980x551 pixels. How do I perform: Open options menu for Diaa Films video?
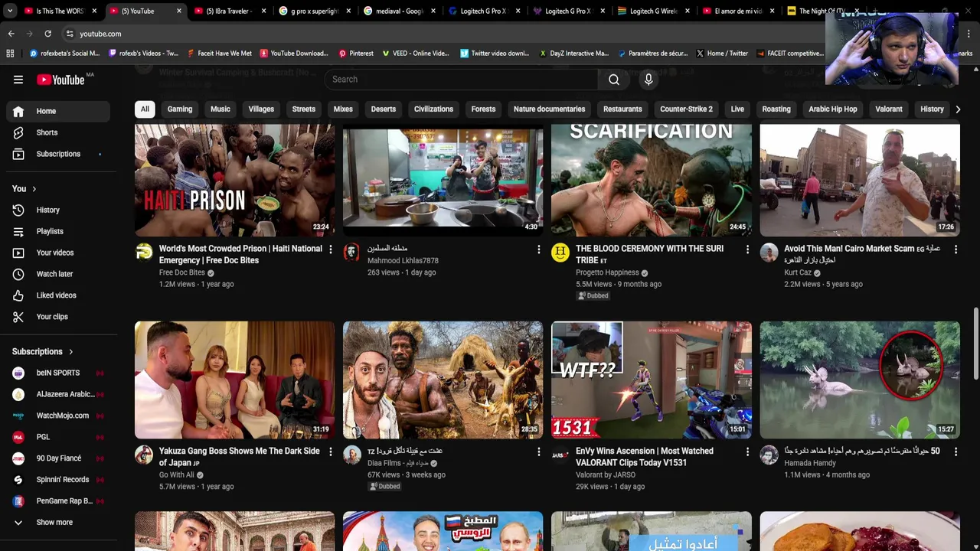(x=539, y=452)
